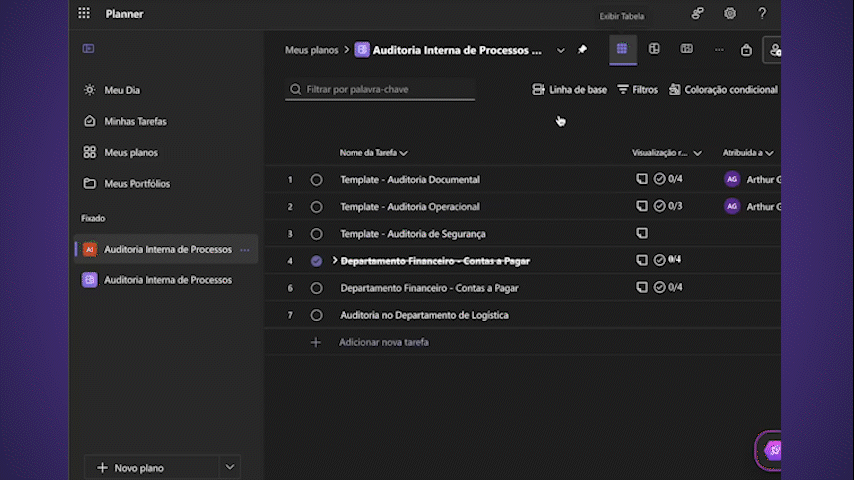Go to Meus Portfólios in sidebar
This screenshot has width=854, height=480.
(137, 184)
